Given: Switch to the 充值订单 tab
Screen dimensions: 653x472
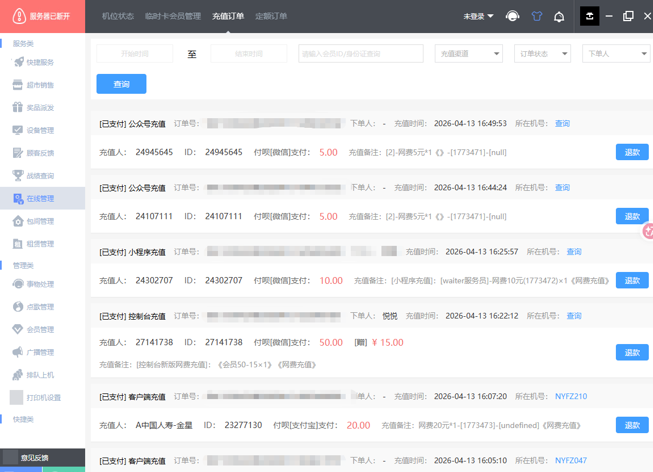Looking at the screenshot, I should (228, 16).
